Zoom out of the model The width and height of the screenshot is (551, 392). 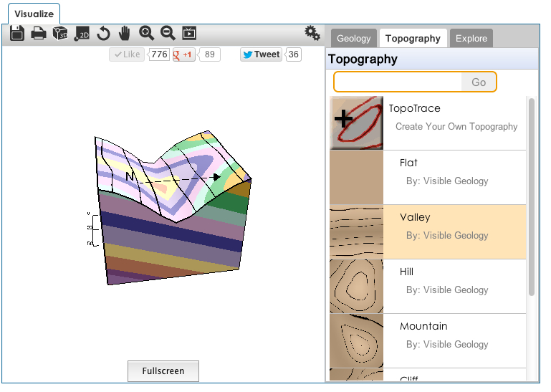[168, 33]
